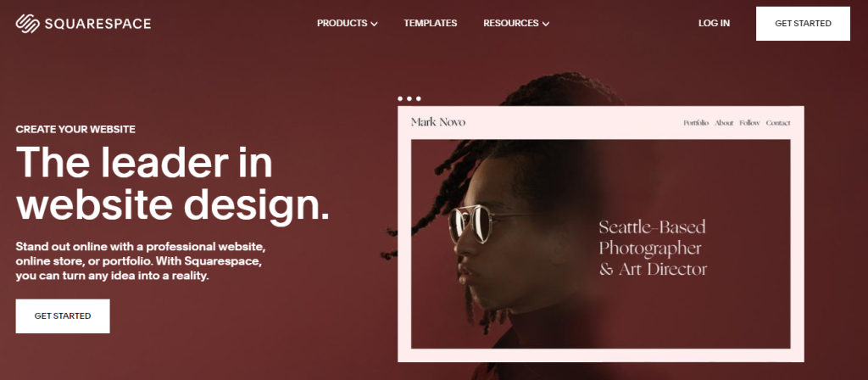Open the Products menu
868x380 pixels.
coord(342,23)
